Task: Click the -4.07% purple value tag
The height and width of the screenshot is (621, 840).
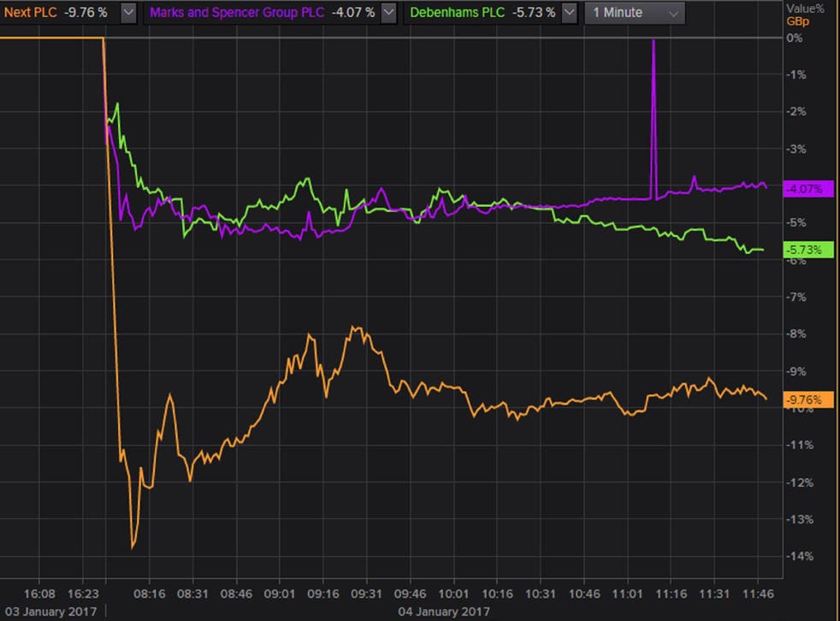Action: [807, 188]
